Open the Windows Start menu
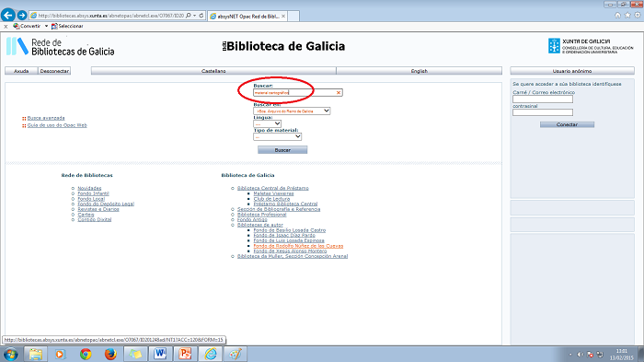Image resolution: width=644 pixels, height=362 pixels. pyautogui.click(x=10, y=354)
